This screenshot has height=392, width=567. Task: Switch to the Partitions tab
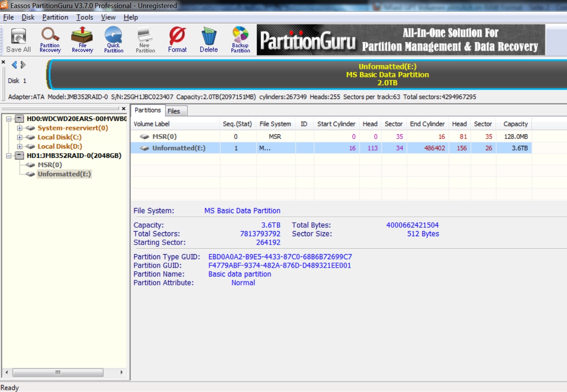[x=148, y=110]
